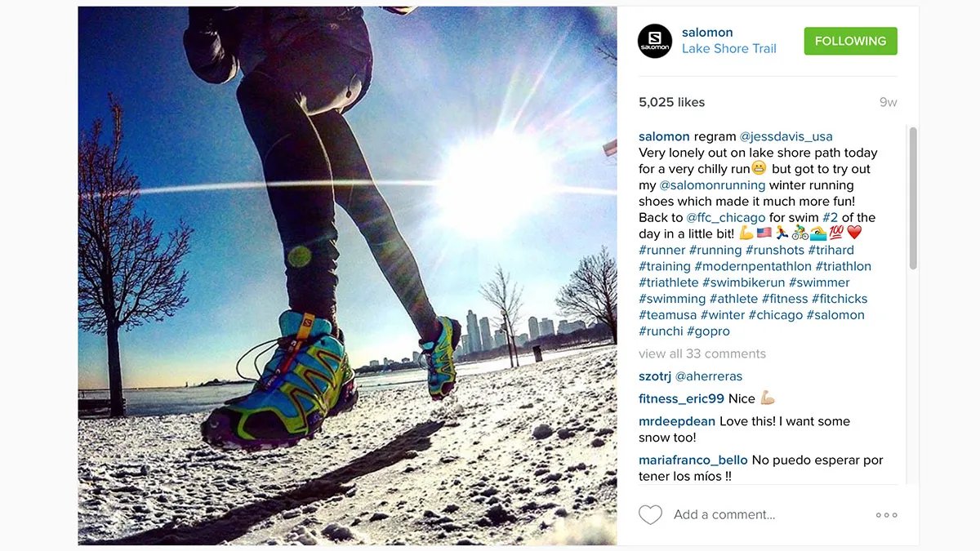Open the Lake Shore Trail location
This screenshot has height=551, width=980.
729,48
